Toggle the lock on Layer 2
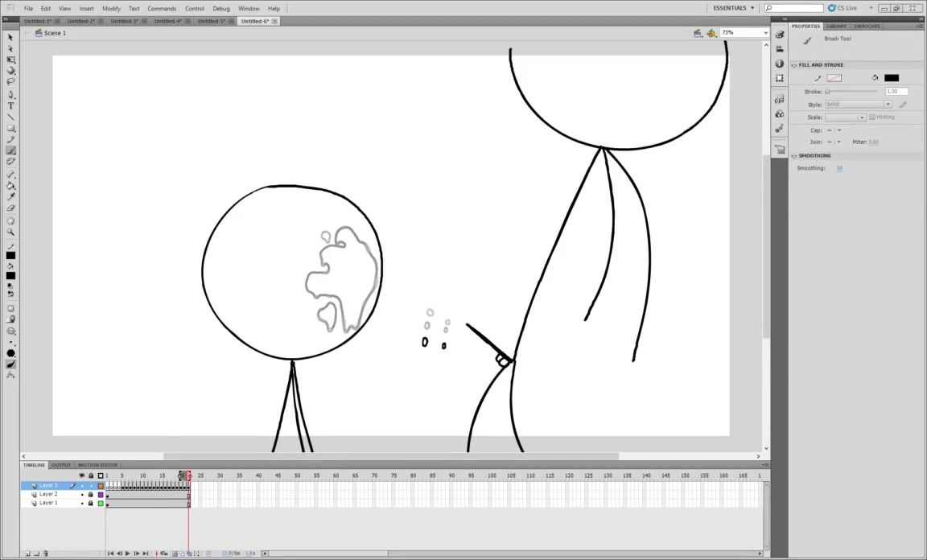This screenshot has width=927, height=560. pos(91,494)
